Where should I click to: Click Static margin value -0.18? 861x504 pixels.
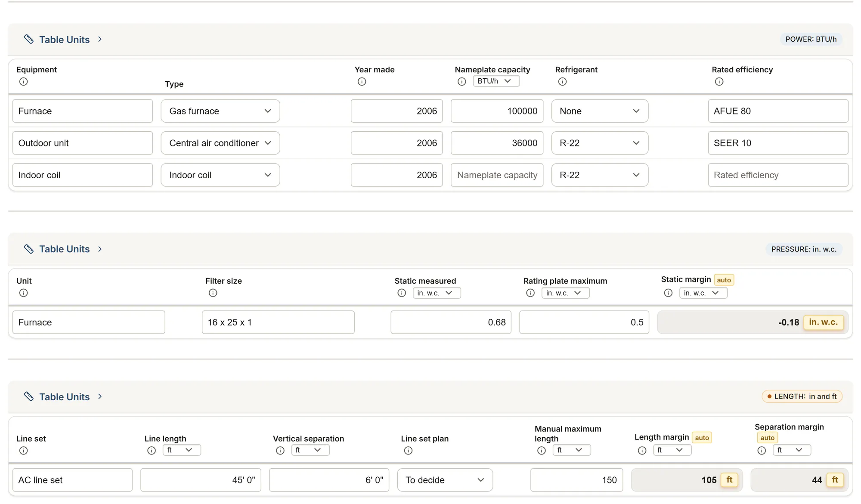click(x=788, y=322)
